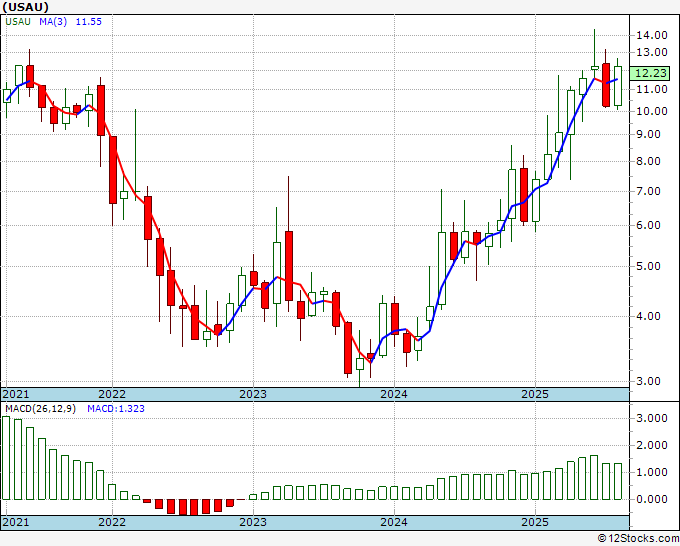Select the MACD:1.323 value readout
Image resolution: width=680 pixels, height=546 pixels.
click(116, 409)
